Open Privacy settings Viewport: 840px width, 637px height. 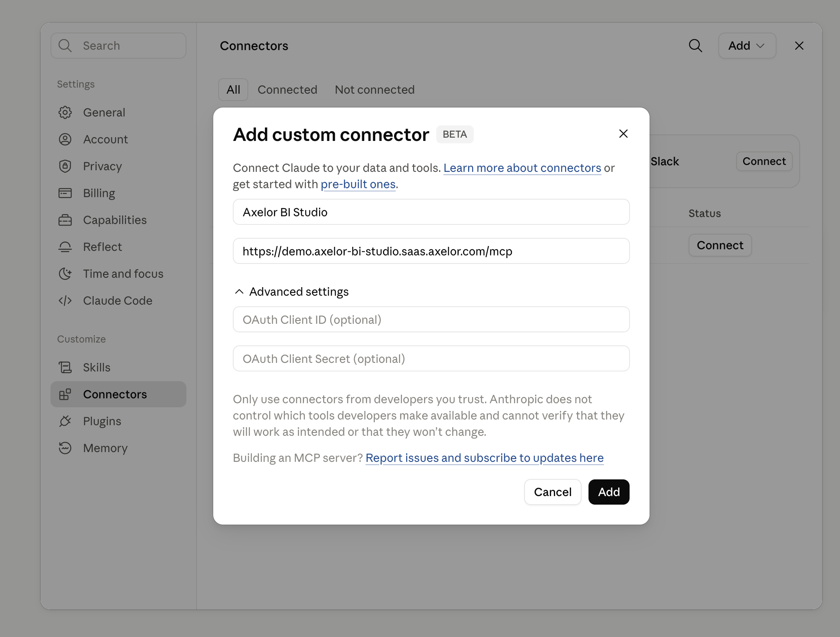click(x=118, y=166)
